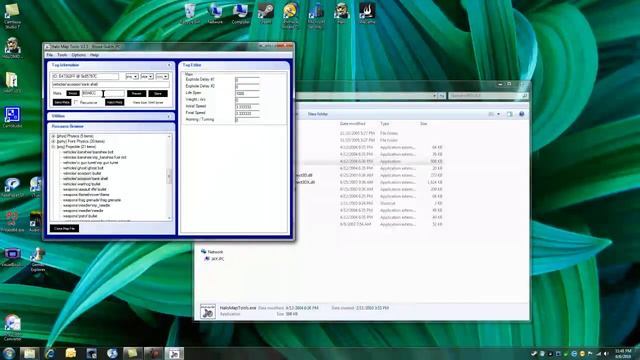The width and height of the screenshot is (640, 360).
Task: Select vehicles\ghost\ghost bolt tree item
Action: [83, 168]
